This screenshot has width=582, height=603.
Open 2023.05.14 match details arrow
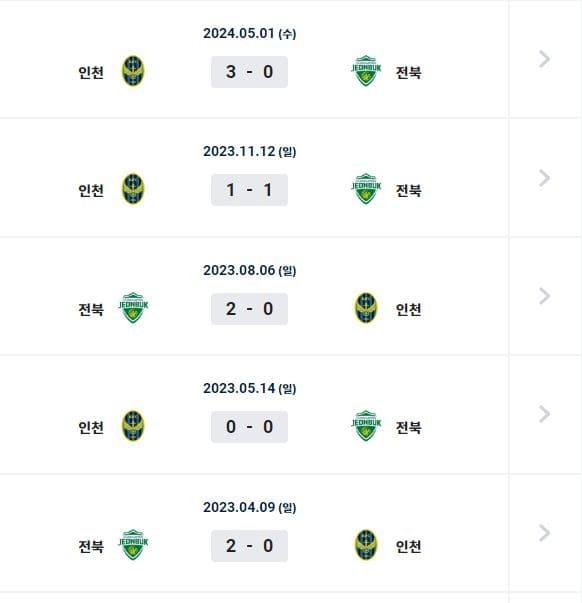tap(544, 414)
